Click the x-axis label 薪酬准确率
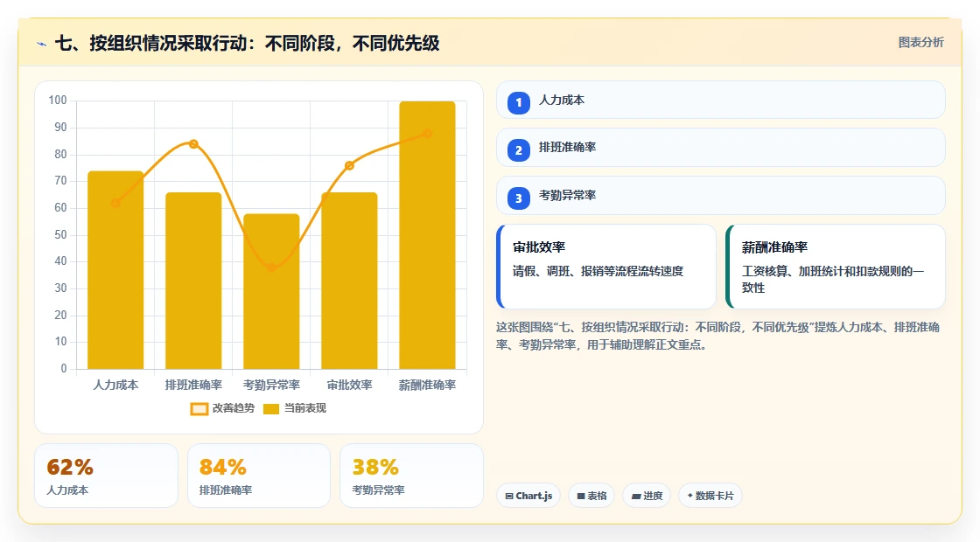 (428, 386)
